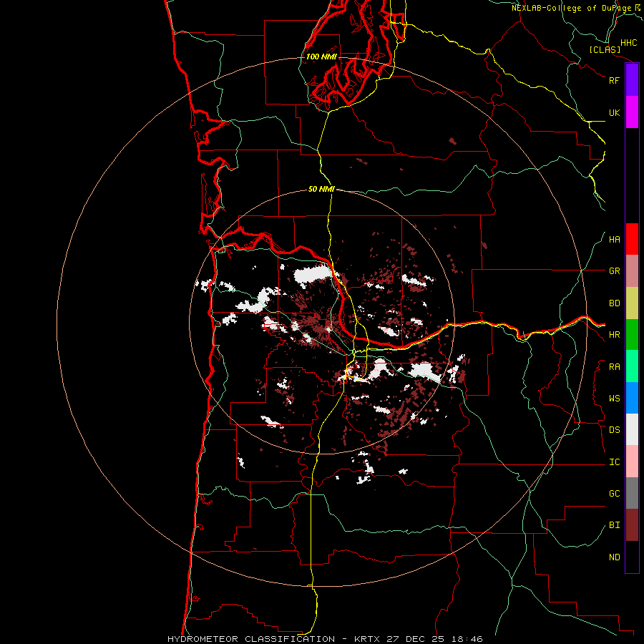Click the [CLAS] units label
This screenshot has height=644, width=644.
[605, 49]
